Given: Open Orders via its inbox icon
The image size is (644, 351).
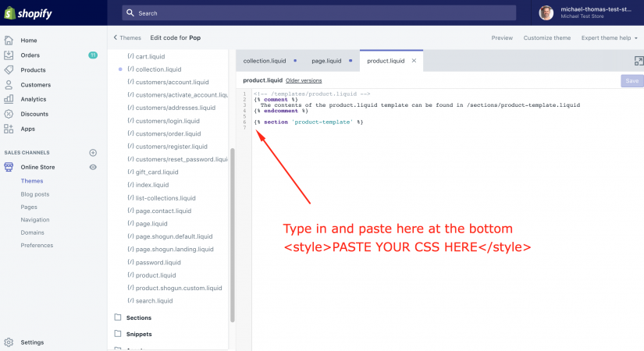Looking at the screenshot, I should tap(9, 55).
